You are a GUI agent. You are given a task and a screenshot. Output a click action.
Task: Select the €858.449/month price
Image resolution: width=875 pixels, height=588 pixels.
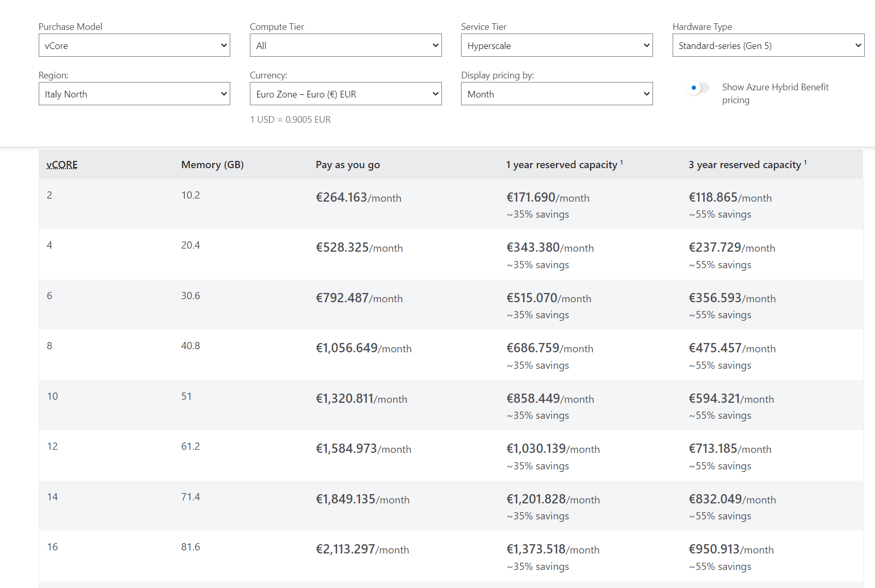click(550, 399)
